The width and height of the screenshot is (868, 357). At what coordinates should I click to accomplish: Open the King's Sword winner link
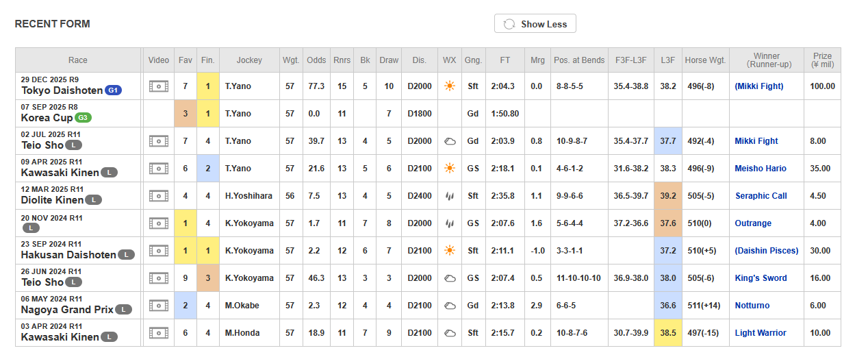761,278
